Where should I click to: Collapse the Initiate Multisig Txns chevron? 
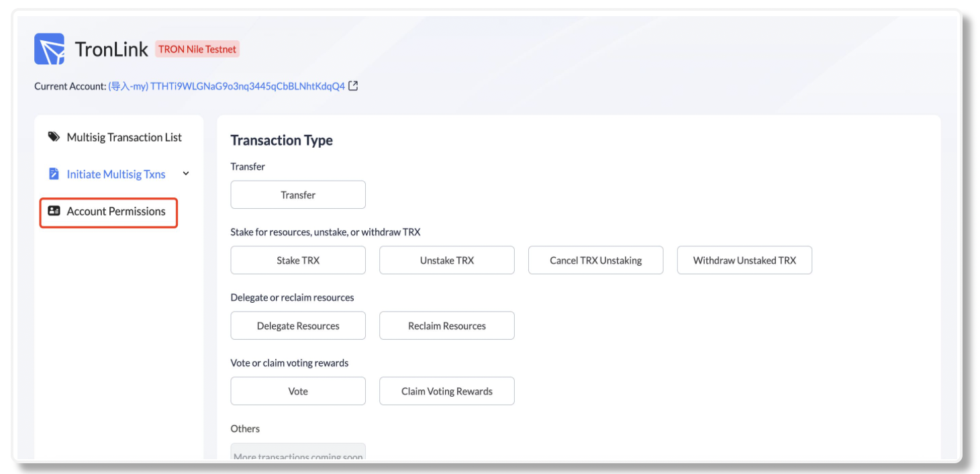coord(186,174)
